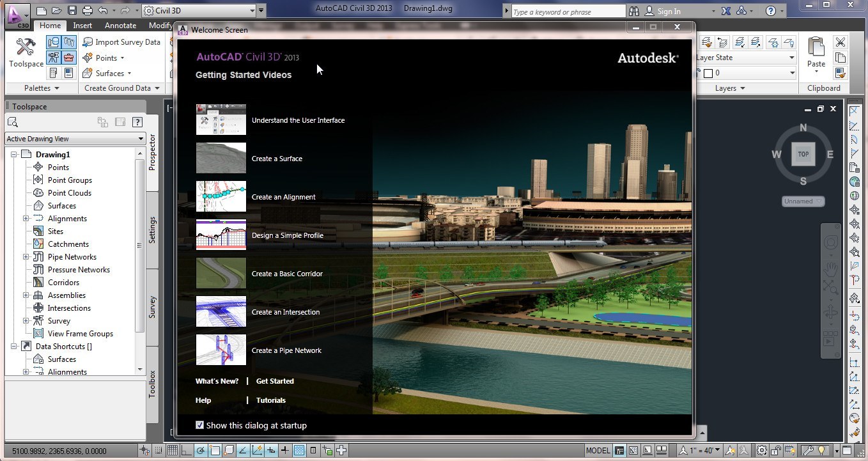Open the Create a Surface video thumbnail
This screenshot has height=461, width=868.
point(221,158)
